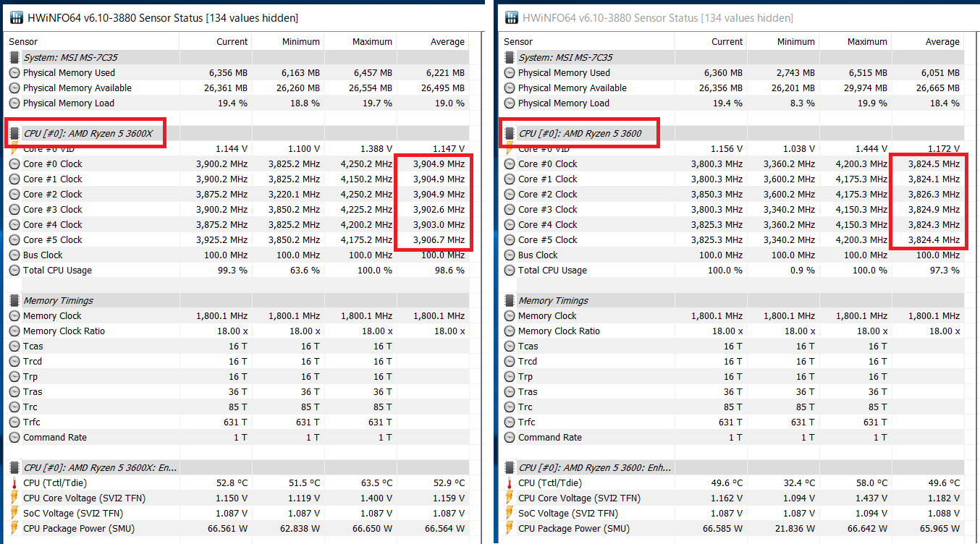
Task: Click the Average column header in the right window
Action: pyautogui.click(x=927, y=41)
